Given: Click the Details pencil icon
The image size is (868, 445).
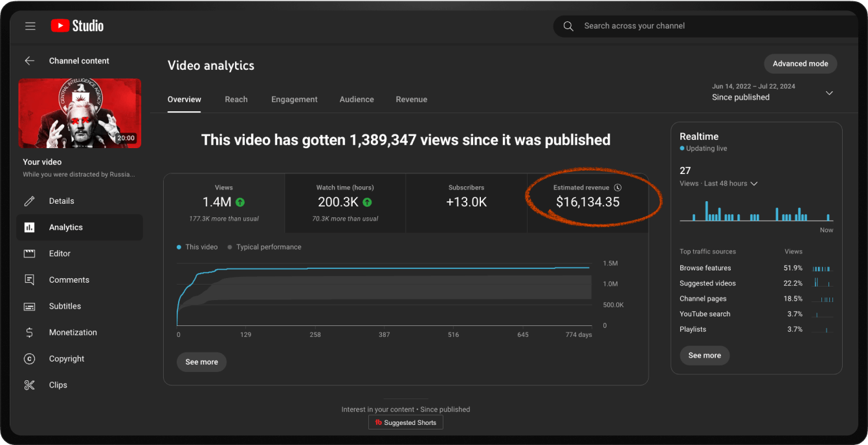Looking at the screenshot, I should [x=29, y=201].
